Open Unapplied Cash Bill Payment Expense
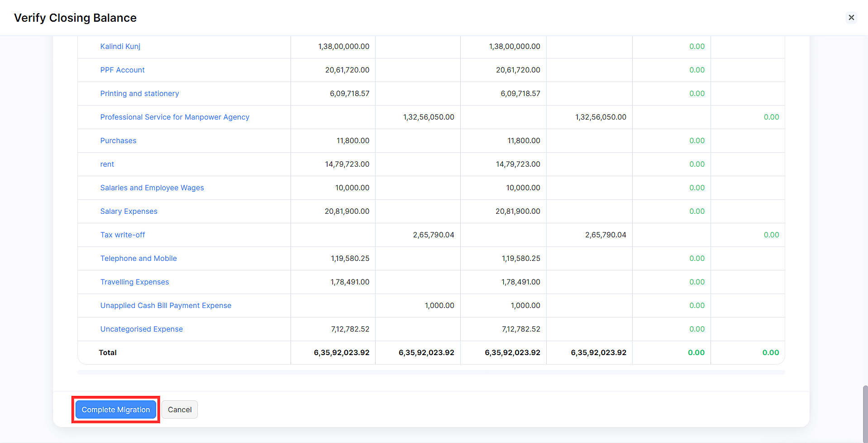Viewport: 868px width, 443px height. [x=166, y=306]
